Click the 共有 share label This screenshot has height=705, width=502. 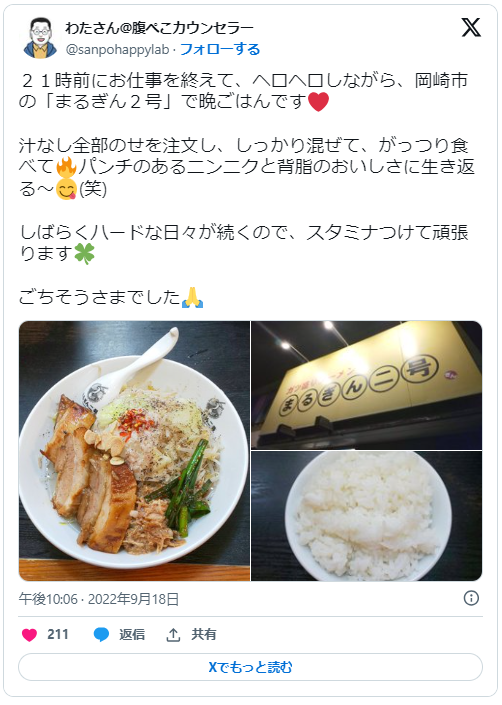click(x=204, y=634)
